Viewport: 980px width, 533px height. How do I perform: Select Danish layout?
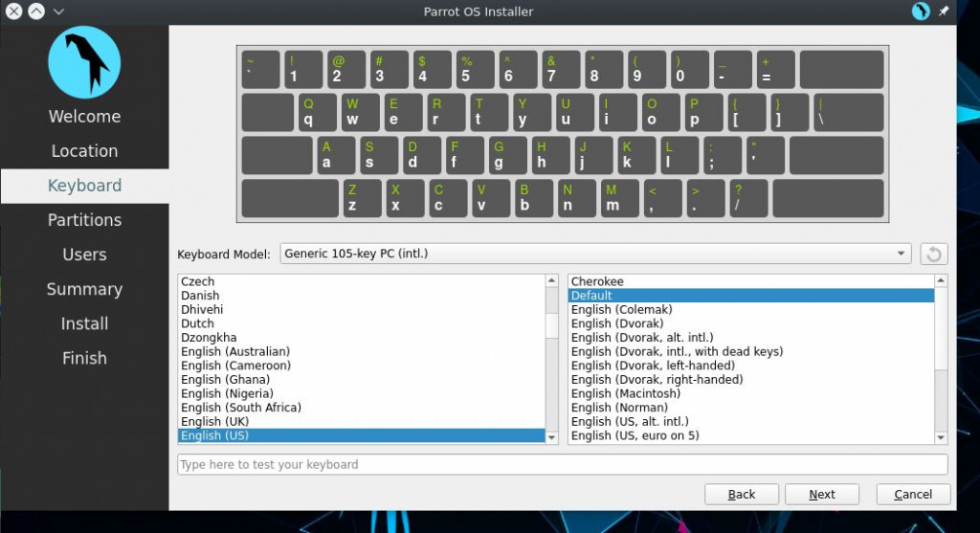pos(361,296)
